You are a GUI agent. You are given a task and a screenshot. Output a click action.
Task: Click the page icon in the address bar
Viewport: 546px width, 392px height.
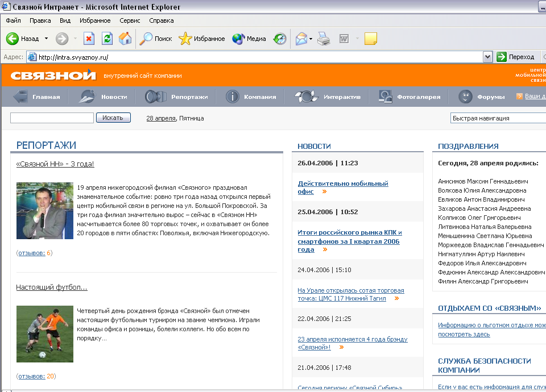(x=32, y=57)
